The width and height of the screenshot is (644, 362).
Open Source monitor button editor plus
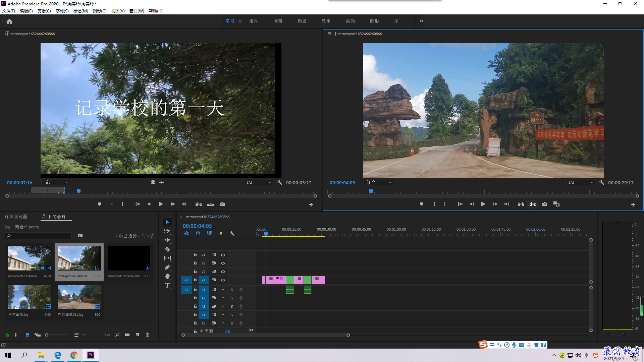(311, 204)
